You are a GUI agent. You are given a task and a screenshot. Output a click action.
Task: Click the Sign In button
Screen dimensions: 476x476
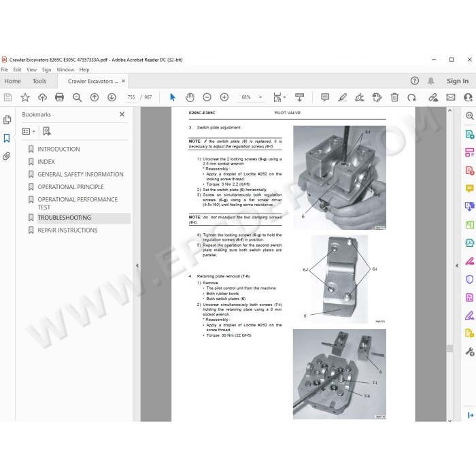(x=458, y=81)
